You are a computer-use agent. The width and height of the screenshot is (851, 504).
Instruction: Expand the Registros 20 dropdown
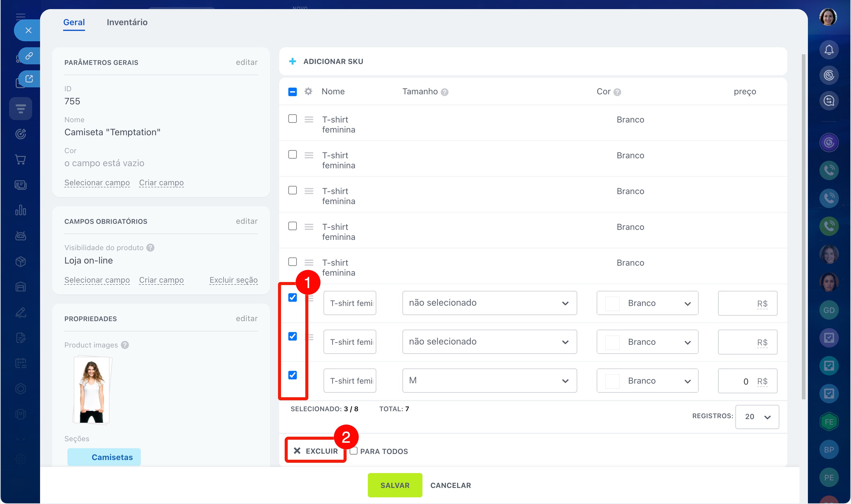(x=757, y=417)
